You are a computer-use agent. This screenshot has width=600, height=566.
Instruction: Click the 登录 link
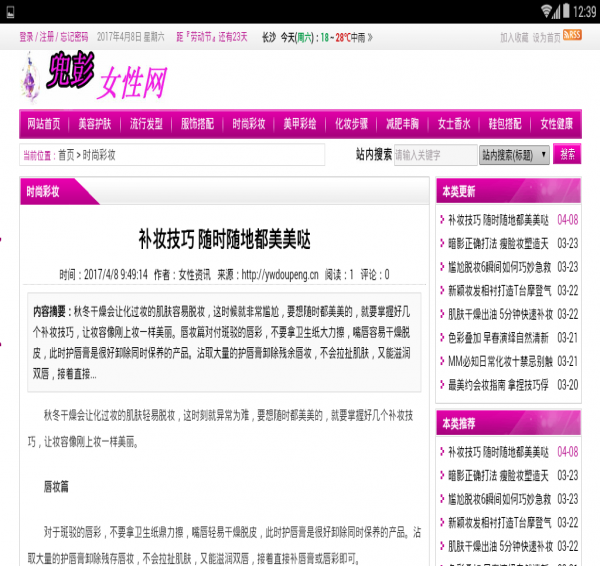click(x=26, y=37)
